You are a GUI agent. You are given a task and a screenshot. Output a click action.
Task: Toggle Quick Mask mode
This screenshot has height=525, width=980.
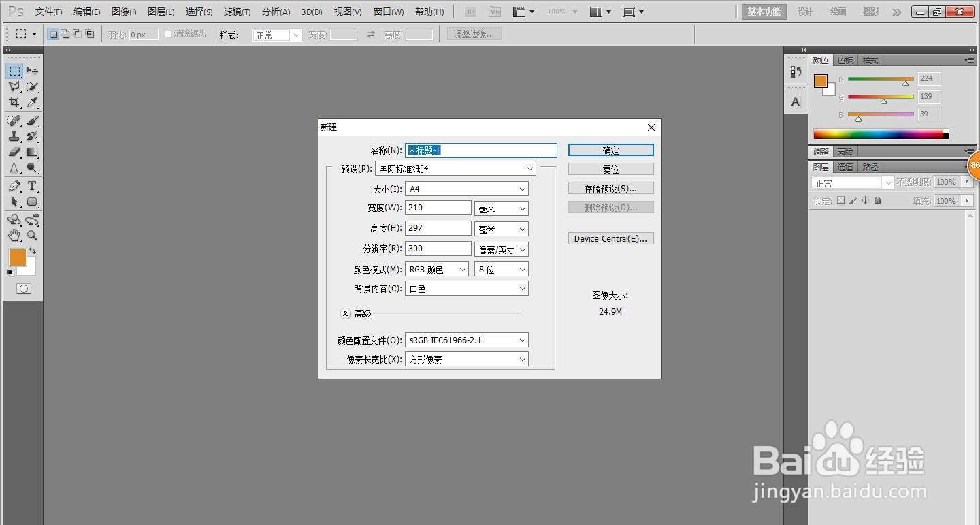tap(24, 289)
